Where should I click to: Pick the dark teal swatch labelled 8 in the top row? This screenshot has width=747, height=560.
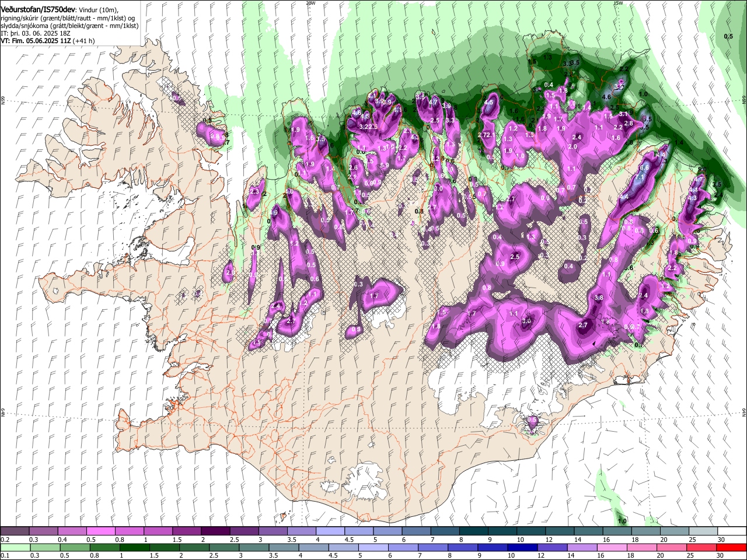(474, 531)
